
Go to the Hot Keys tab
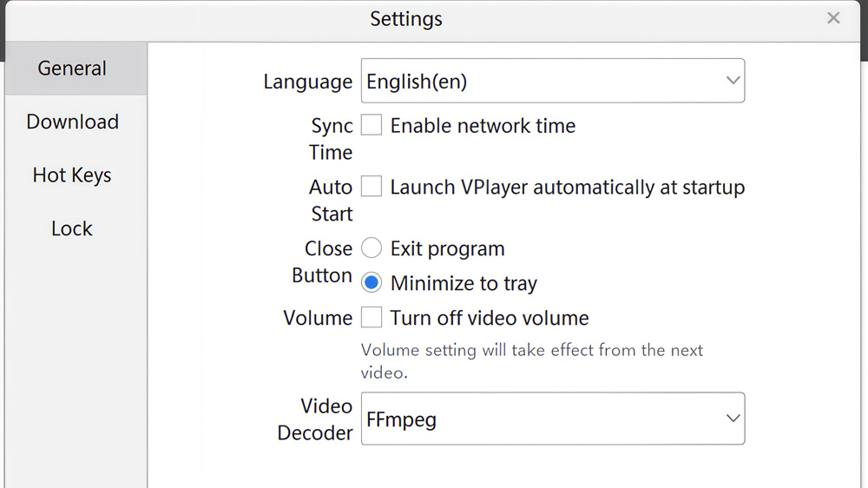point(73,175)
